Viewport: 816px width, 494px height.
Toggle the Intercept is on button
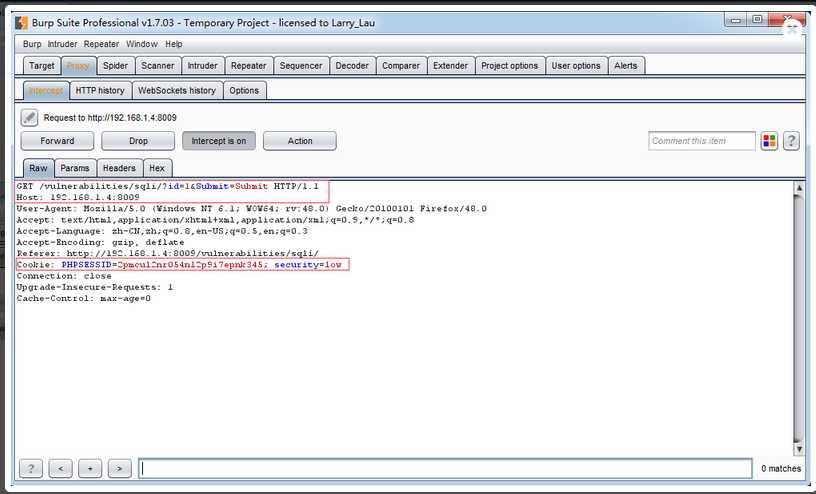click(219, 141)
